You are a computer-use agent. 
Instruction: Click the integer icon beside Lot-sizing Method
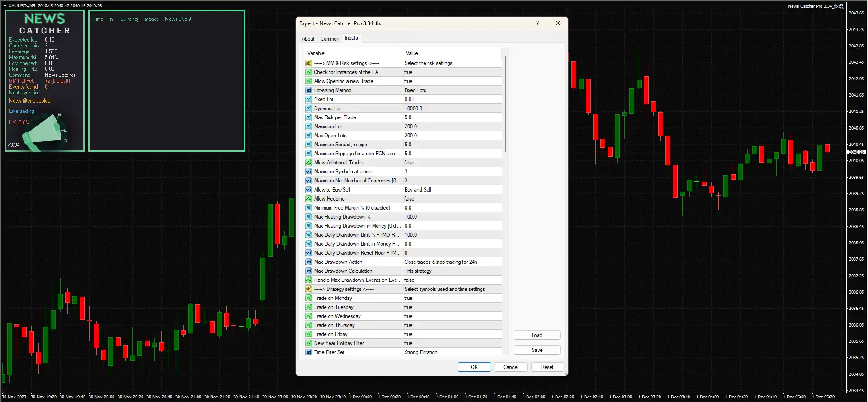tap(309, 90)
